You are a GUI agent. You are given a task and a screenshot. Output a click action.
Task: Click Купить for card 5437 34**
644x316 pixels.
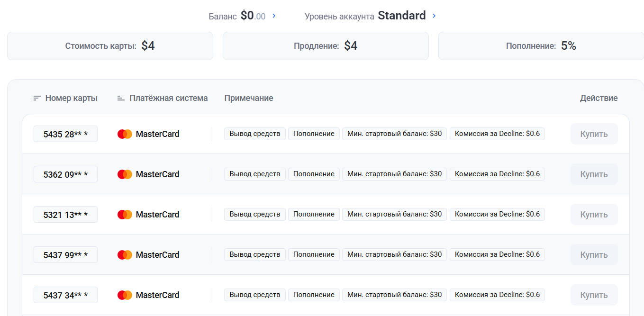(594, 295)
